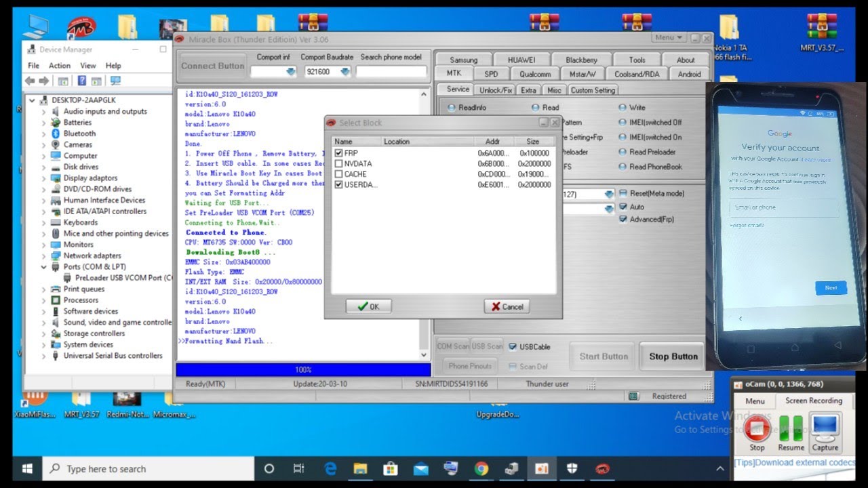Screen dimensions: 868x488
Task: Open Cortana circle icon on taskbar
Action: [x=269, y=468]
